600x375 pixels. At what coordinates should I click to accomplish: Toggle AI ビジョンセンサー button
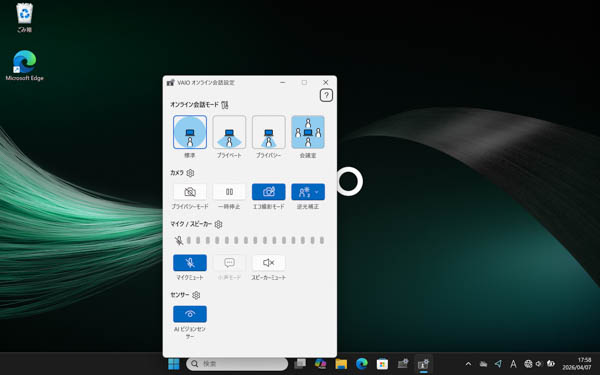pos(190,314)
